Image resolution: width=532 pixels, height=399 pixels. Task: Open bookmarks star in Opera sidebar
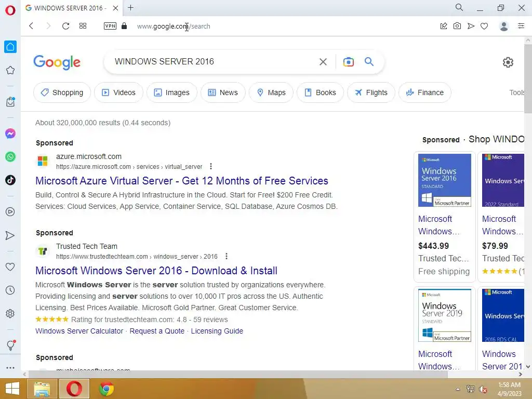coord(10,70)
